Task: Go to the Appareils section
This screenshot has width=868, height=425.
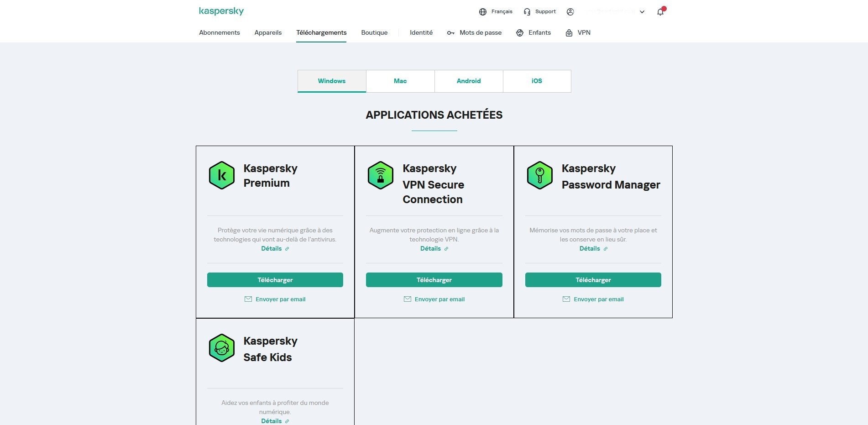Action: click(268, 32)
